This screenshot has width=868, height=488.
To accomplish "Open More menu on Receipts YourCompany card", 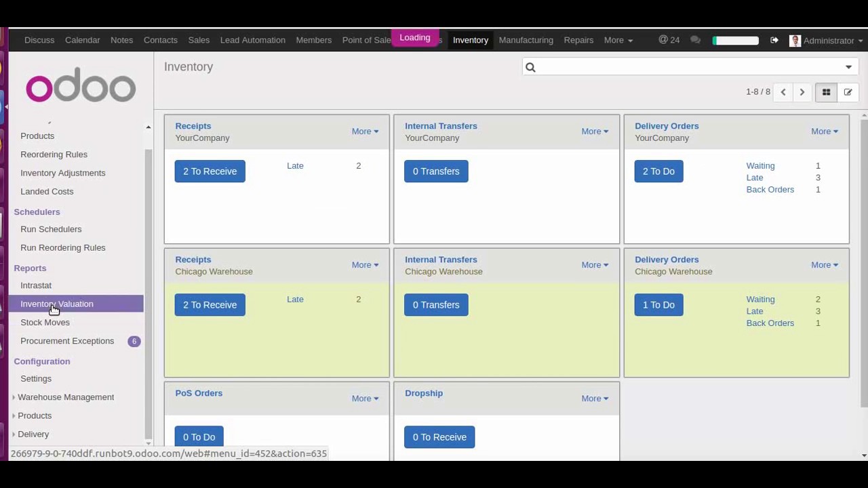I will [x=365, y=131].
